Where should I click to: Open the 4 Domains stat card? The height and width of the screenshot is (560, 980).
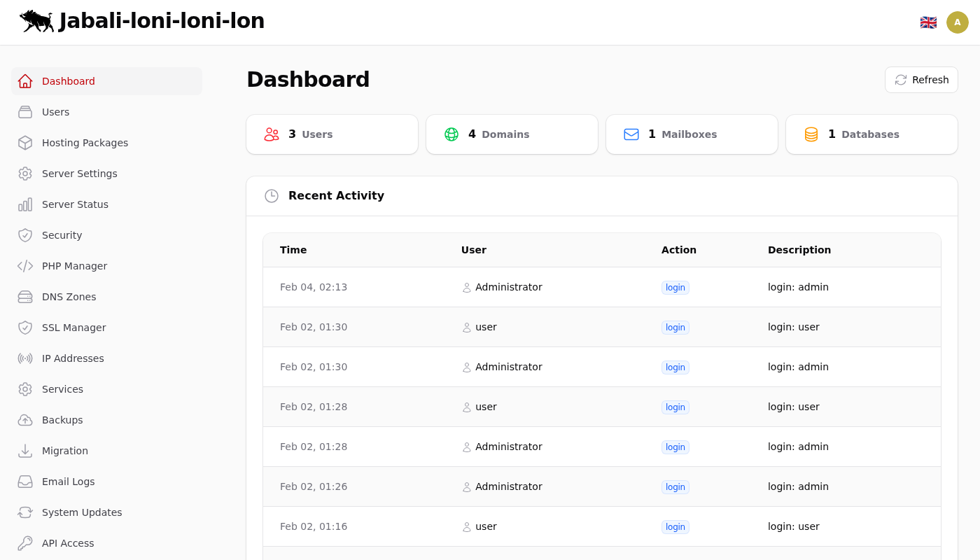click(x=512, y=134)
